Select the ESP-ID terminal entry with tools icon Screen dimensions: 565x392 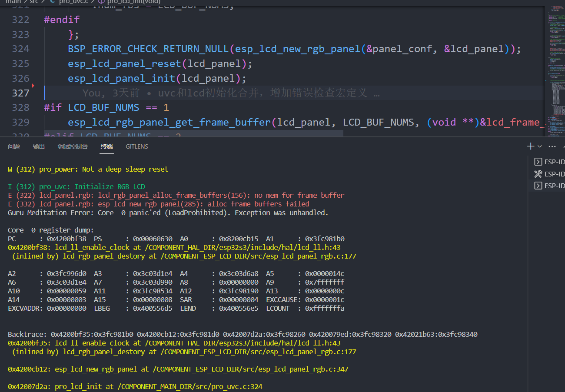click(x=549, y=174)
